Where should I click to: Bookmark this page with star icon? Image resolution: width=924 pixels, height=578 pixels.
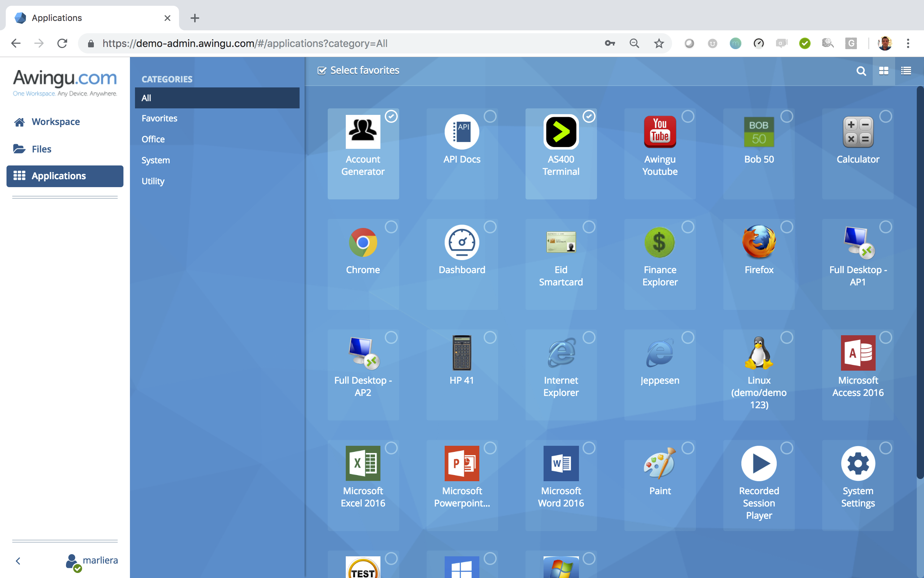[659, 43]
